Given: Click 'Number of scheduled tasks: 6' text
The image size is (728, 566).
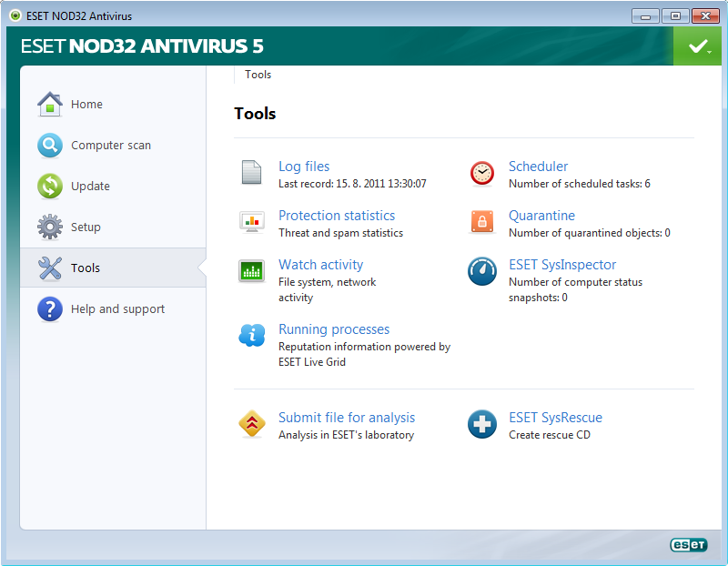Looking at the screenshot, I should (x=580, y=184).
